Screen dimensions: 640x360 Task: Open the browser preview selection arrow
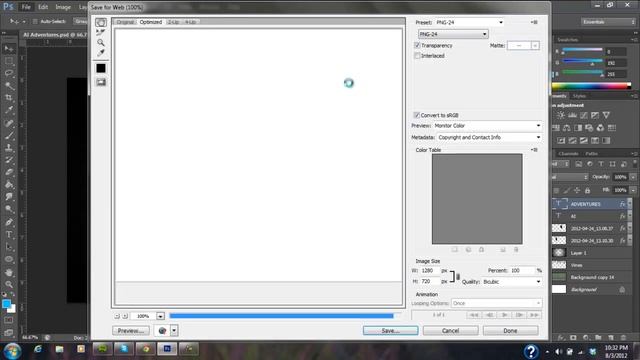click(x=174, y=330)
